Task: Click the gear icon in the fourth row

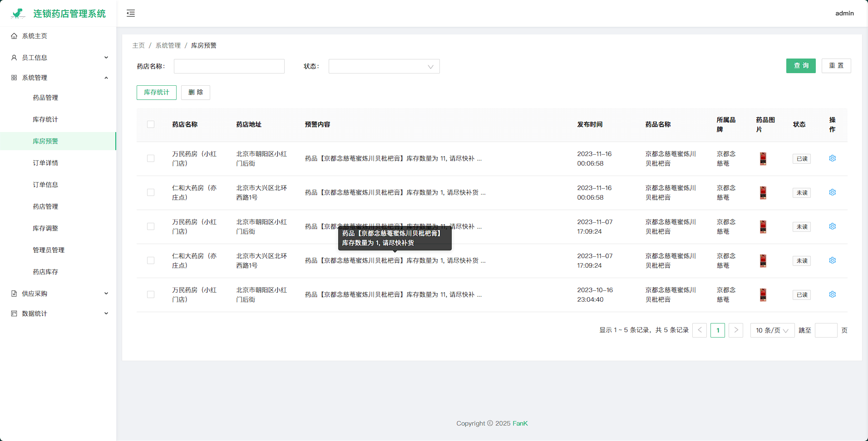Action: point(832,260)
